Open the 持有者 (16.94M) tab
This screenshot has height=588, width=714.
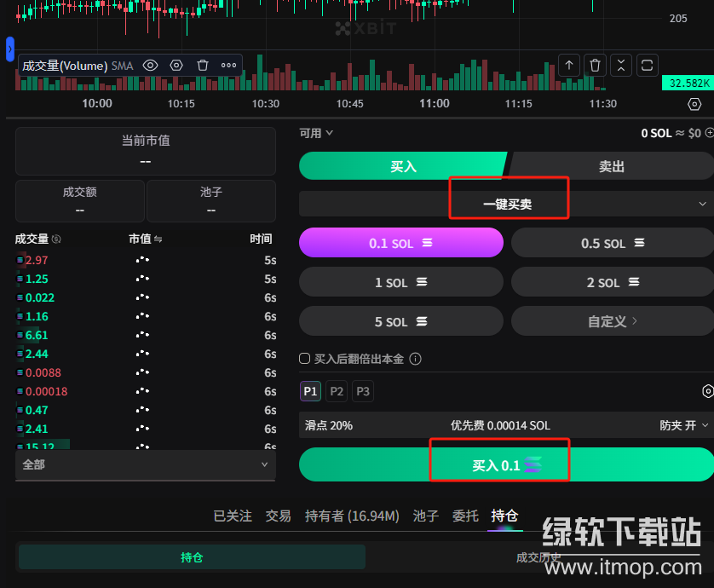point(352,516)
